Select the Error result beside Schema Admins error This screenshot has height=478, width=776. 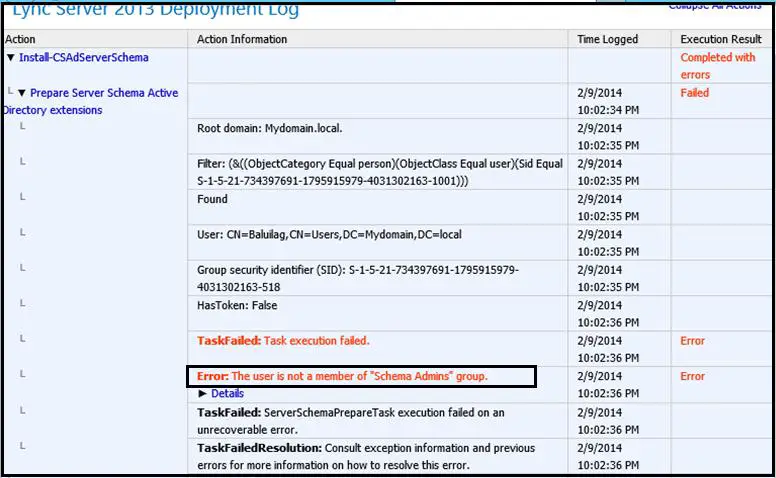pos(692,376)
